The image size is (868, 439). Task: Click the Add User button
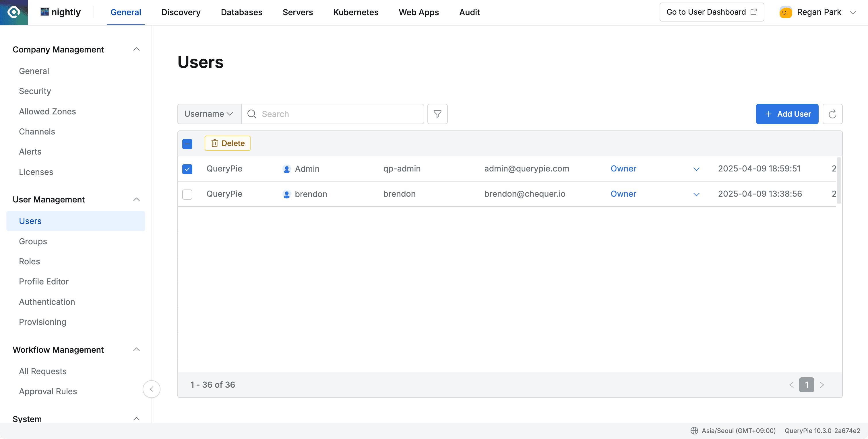pos(787,114)
